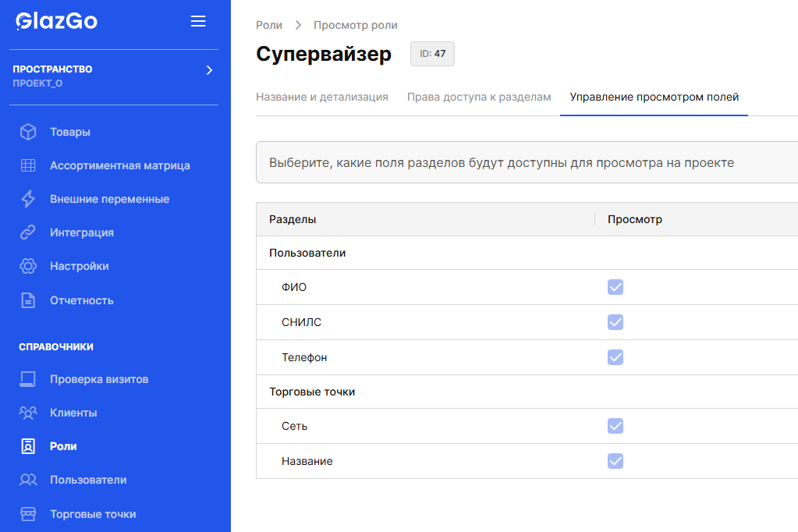Open the Интеграция section
The height and width of the screenshot is (532, 798).
coord(82,232)
